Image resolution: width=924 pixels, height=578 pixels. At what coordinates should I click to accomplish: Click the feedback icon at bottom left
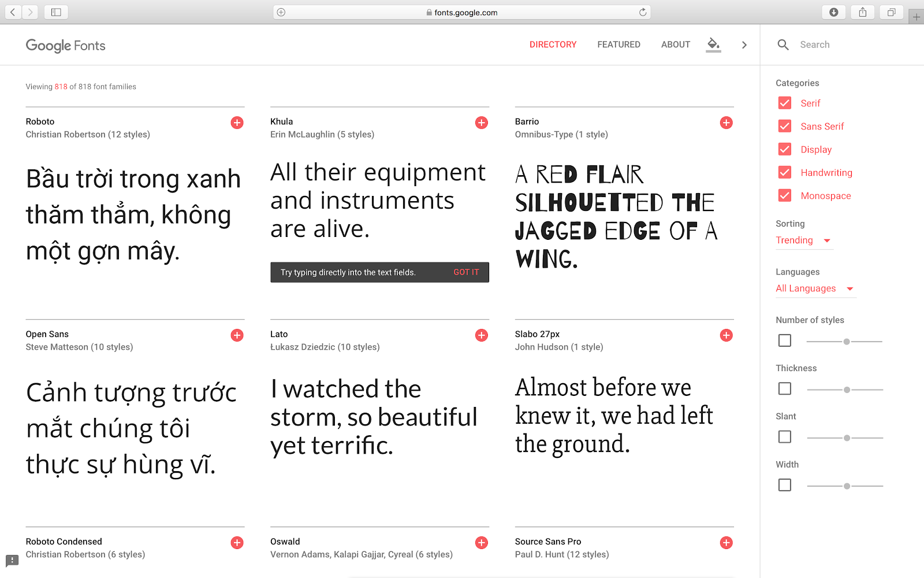tap(12, 560)
